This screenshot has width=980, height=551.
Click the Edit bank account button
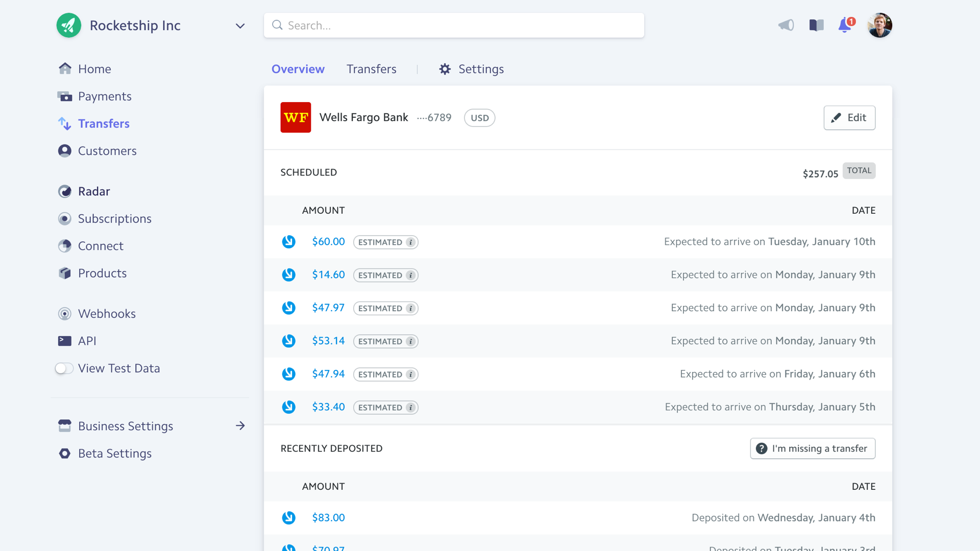(x=849, y=118)
